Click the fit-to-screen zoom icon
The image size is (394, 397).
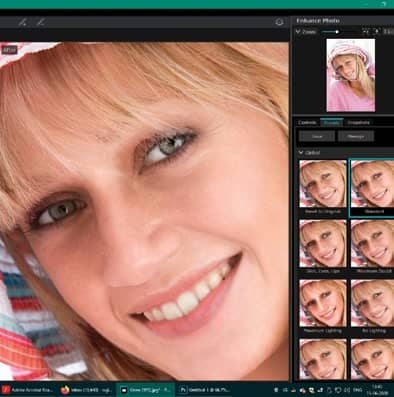click(366, 32)
